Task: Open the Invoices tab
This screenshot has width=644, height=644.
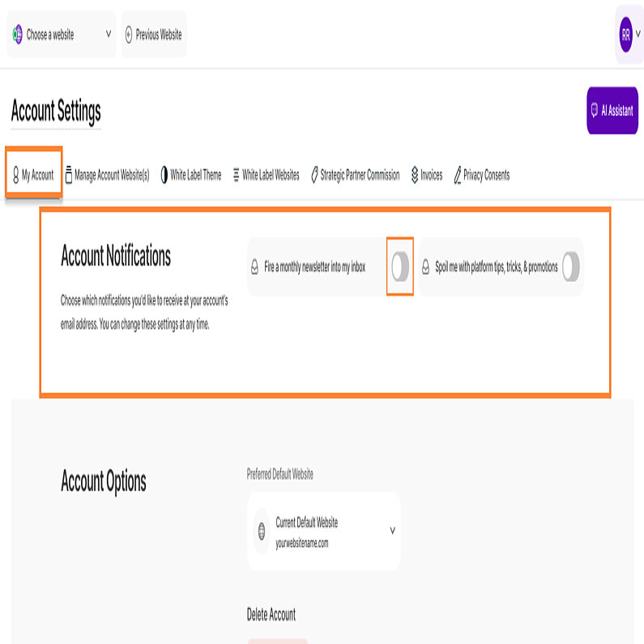Action: [x=431, y=175]
